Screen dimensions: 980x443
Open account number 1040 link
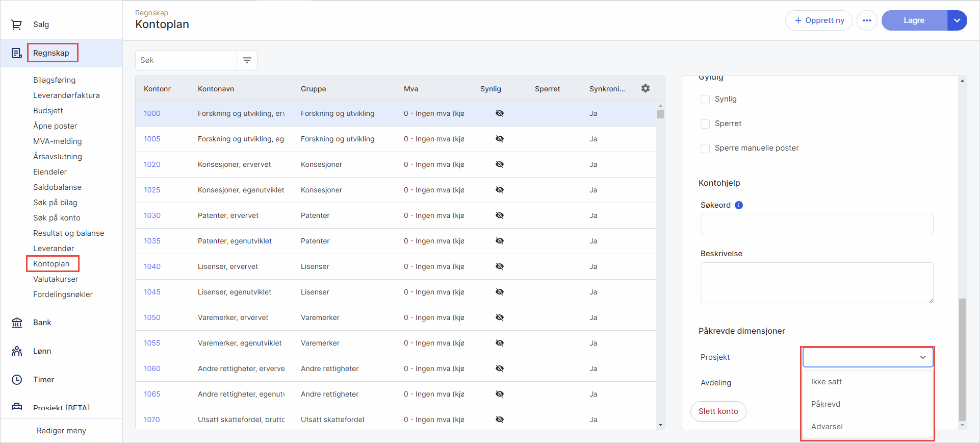tap(152, 266)
